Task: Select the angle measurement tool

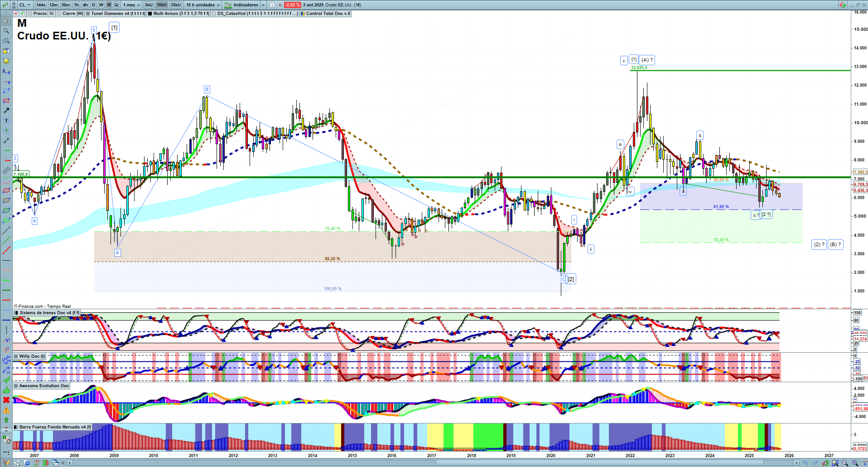Action: click(6, 340)
